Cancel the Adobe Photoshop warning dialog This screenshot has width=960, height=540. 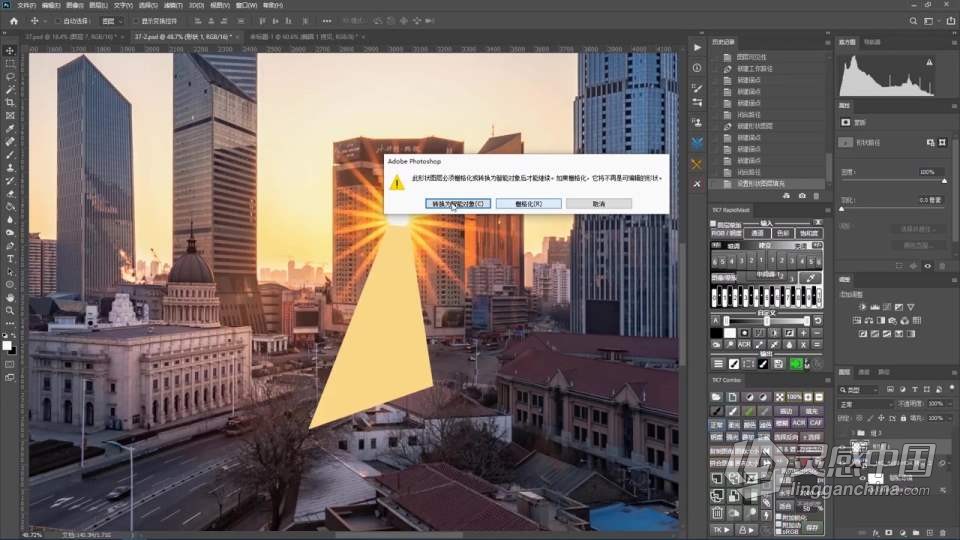[x=599, y=204]
